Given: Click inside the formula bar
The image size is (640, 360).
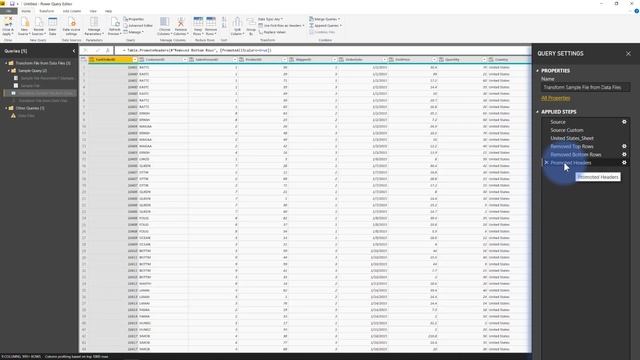Looking at the screenshot, I should pos(322,50).
